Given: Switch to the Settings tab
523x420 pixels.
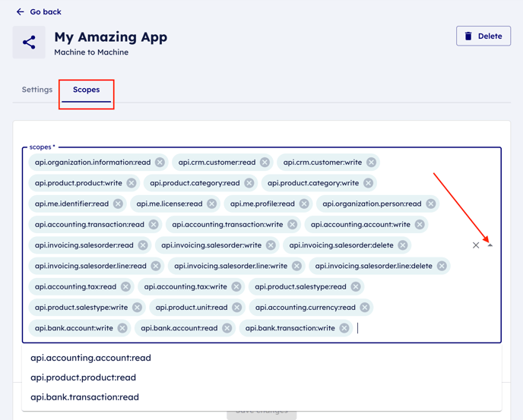Looking at the screenshot, I should click(36, 90).
